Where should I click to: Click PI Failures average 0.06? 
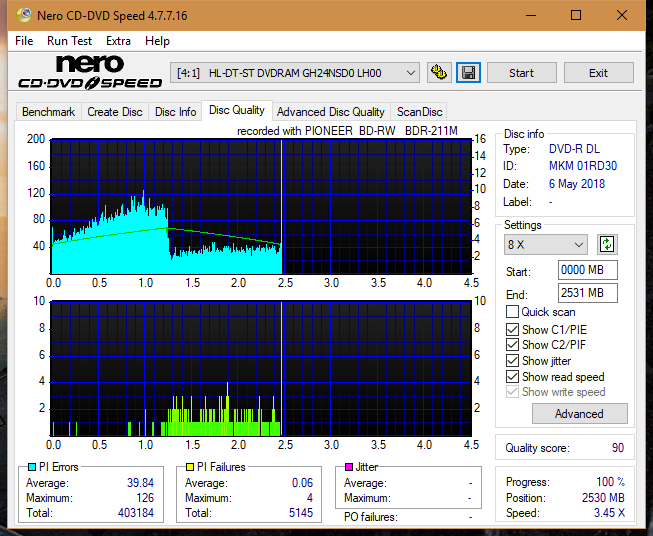(x=302, y=483)
